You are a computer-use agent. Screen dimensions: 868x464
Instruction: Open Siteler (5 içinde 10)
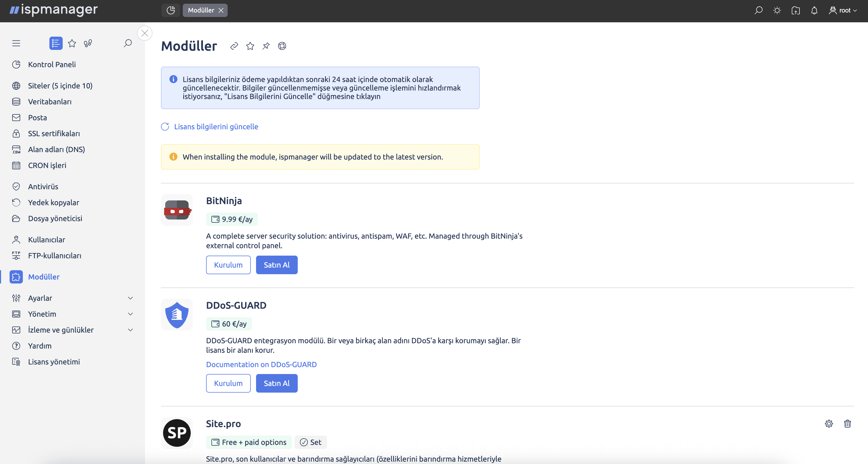coord(60,85)
